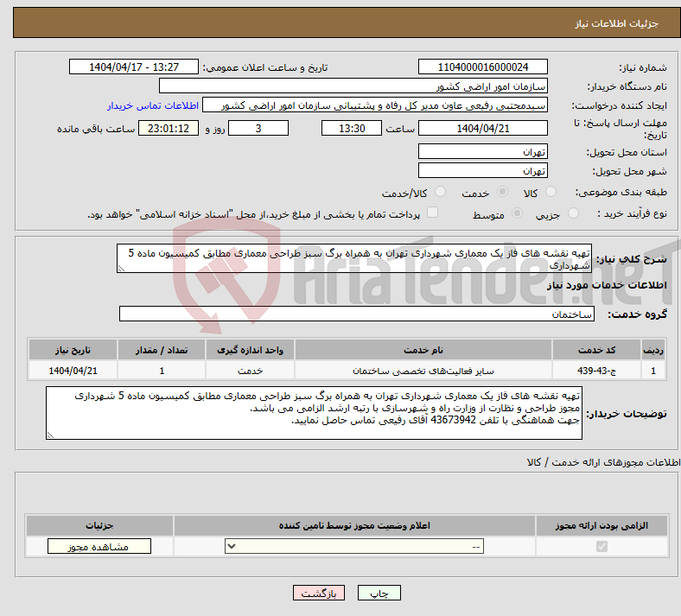This screenshot has height=616, width=681.
Task: Select the متوسط purchase type radio
Action: 518,213
